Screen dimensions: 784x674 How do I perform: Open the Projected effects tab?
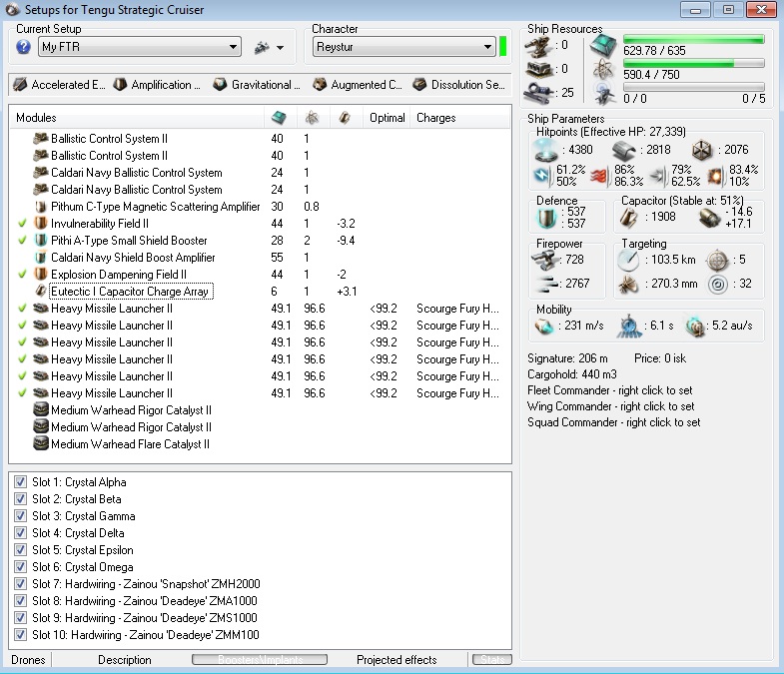[397, 660]
